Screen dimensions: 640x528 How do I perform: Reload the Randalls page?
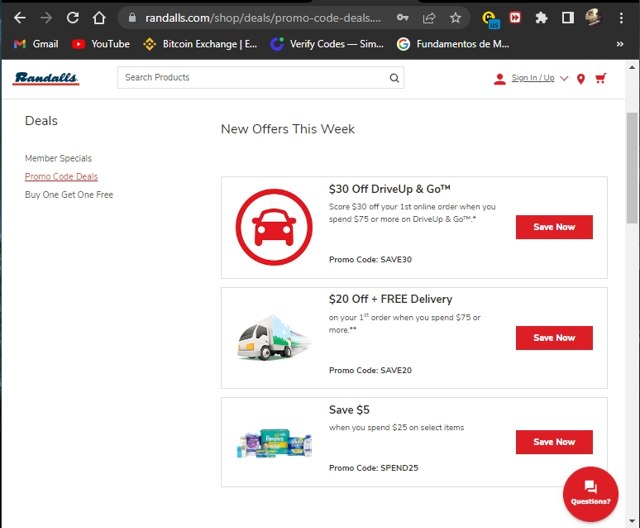[73, 18]
